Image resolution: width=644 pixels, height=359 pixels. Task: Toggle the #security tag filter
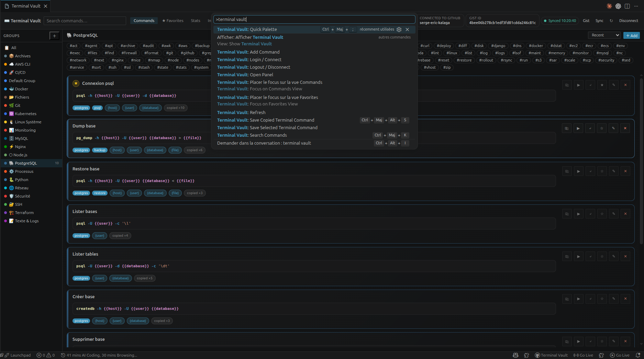click(606, 60)
